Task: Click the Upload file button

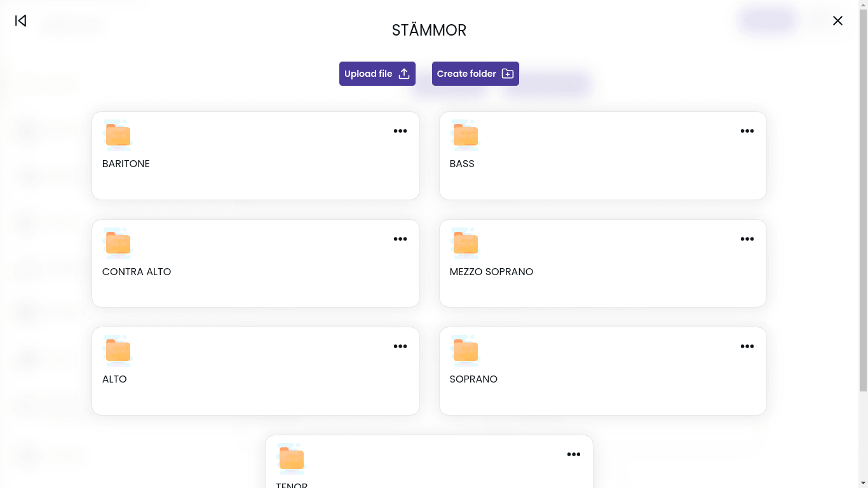Action: coord(377,74)
